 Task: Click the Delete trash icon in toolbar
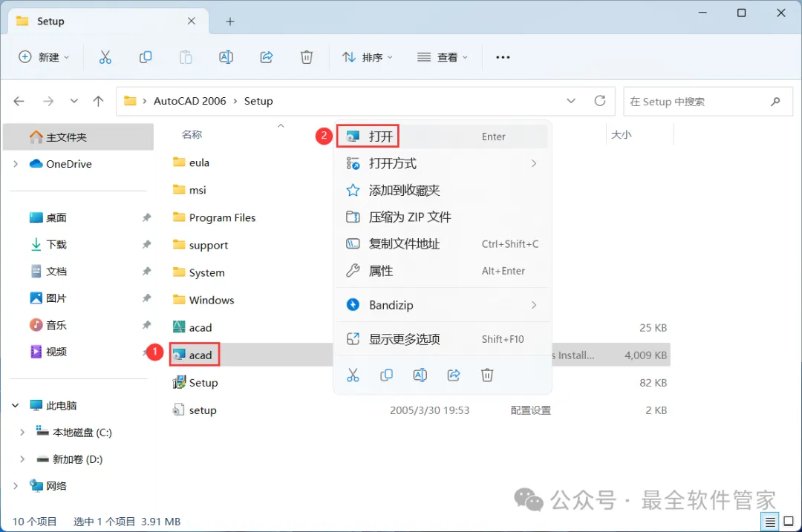tap(307, 57)
